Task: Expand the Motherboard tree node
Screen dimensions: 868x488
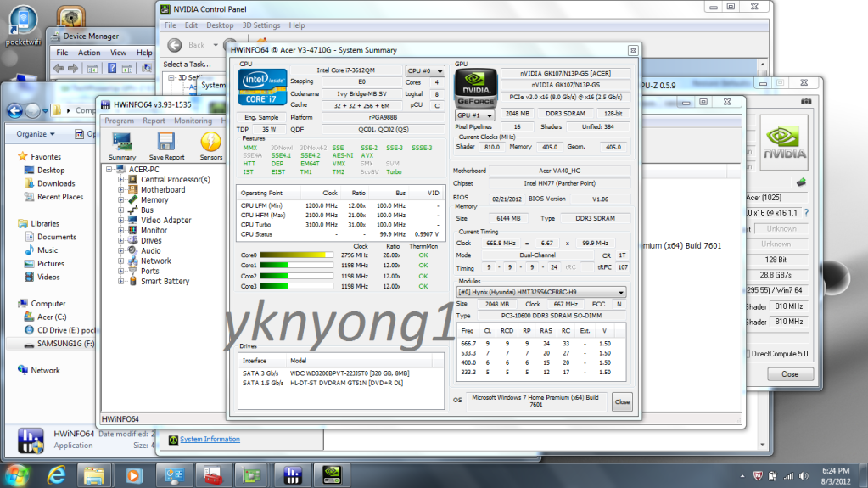Action: click(120, 189)
